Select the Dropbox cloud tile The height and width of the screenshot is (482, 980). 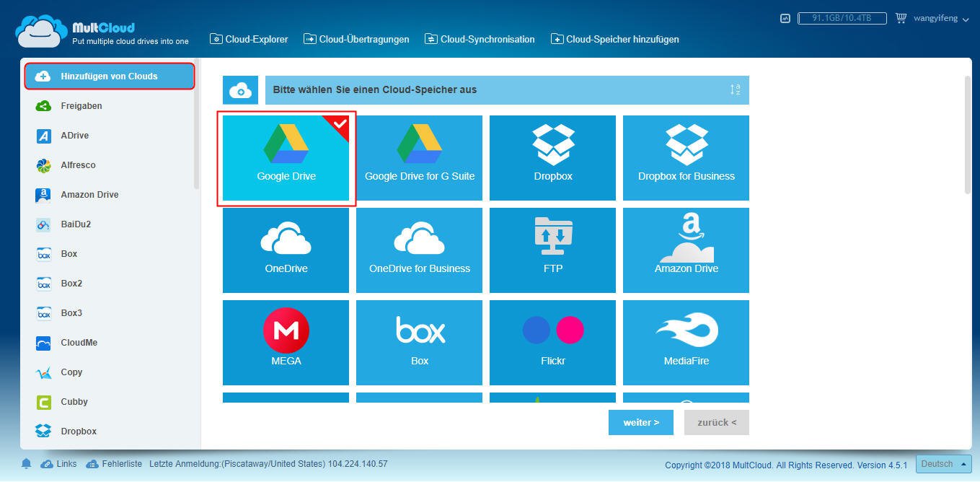point(552,157)
